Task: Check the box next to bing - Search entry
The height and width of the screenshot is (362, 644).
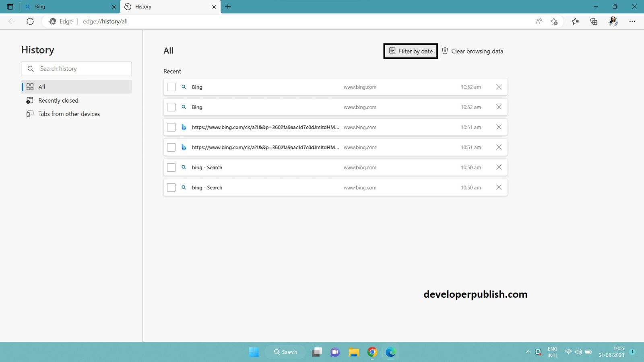Action: [x=171, y=167]
